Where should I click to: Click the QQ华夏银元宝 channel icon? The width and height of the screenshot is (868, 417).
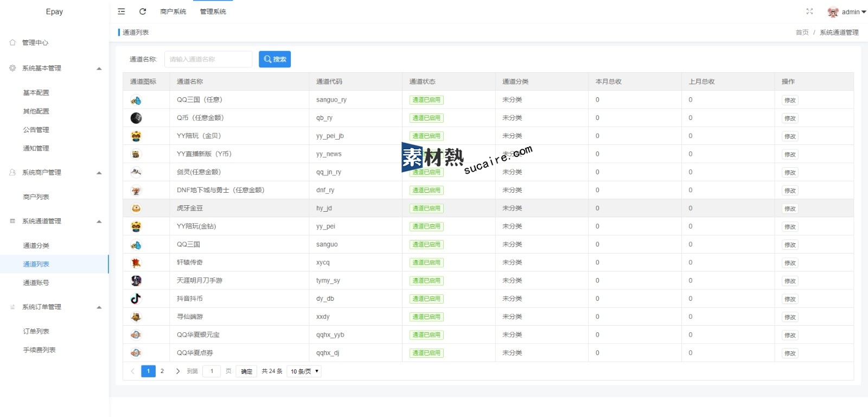click(x=136, y=335)
